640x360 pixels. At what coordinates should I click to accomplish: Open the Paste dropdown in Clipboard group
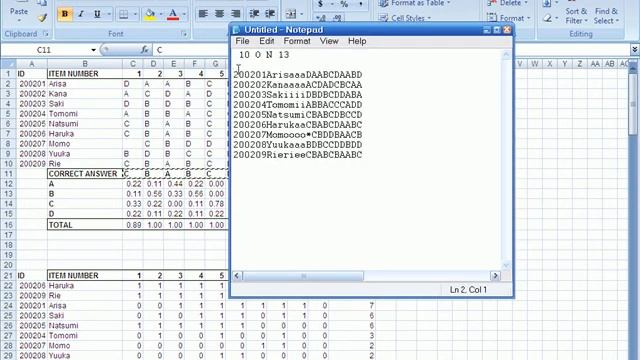point(19,20)
